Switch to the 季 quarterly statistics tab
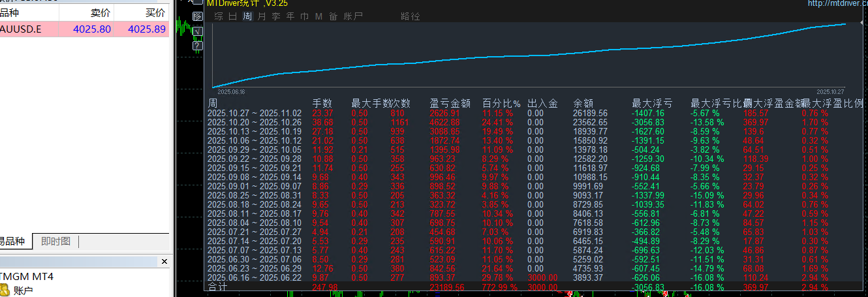Screen dimensions: 868x297 (x=276, y=16)
